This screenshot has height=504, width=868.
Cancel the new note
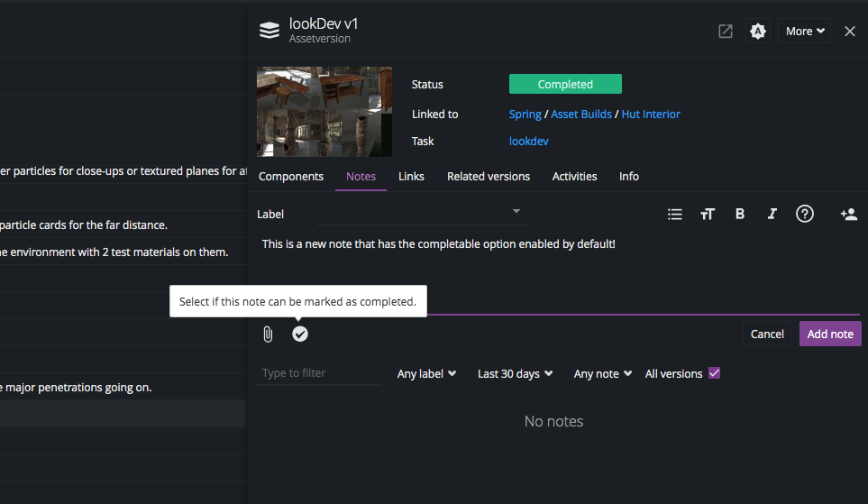pyautogui.click(x=767, y=334)
